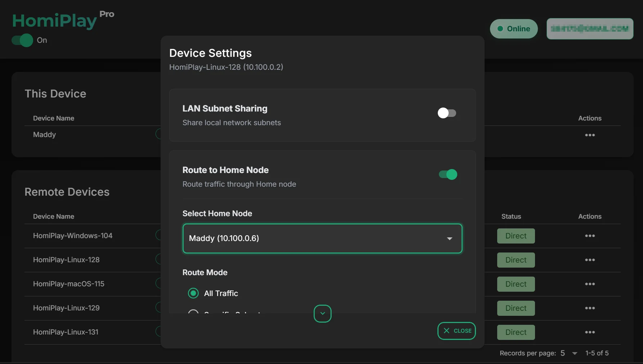Open the Select Home Node dropdown
The height and width of the screenshot is (364, 643).
pos(322,238)
